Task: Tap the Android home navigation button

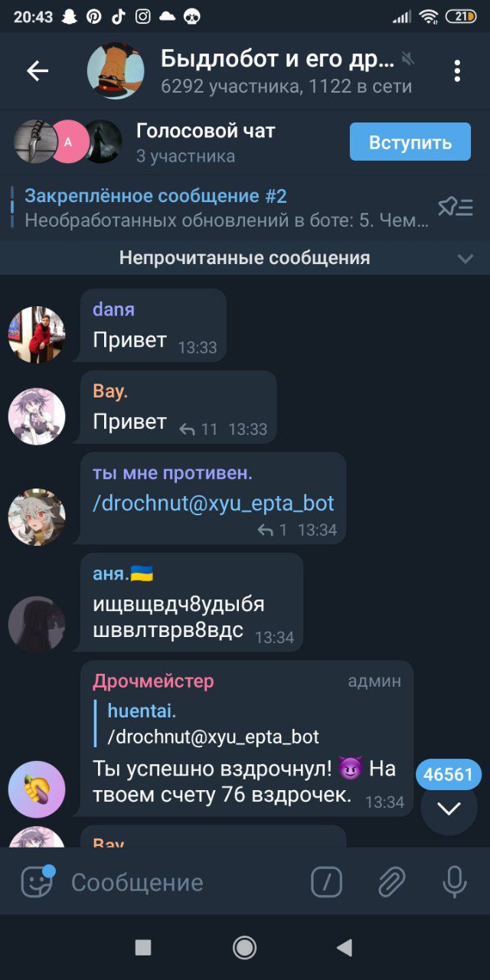Action: pos(244,948)
